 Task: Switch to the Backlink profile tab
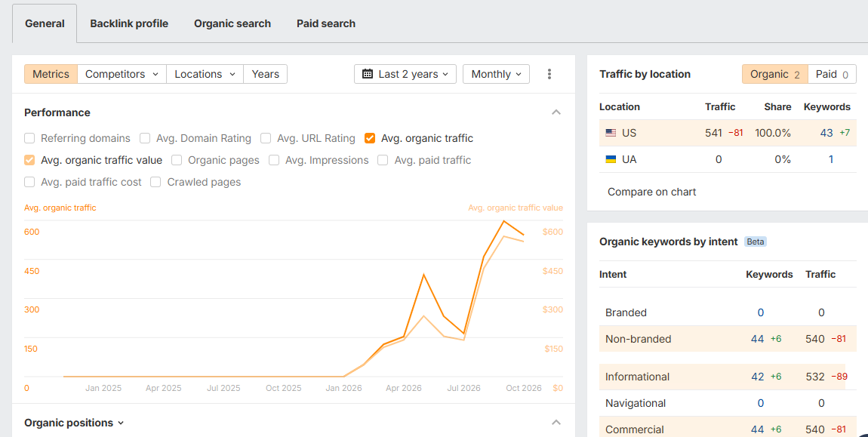click(129, 24)
